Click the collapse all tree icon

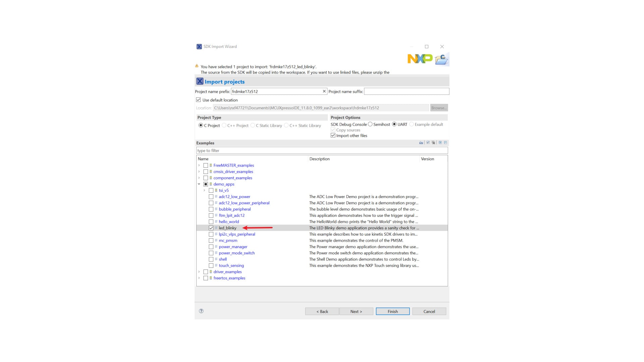[x=445, y=143]
